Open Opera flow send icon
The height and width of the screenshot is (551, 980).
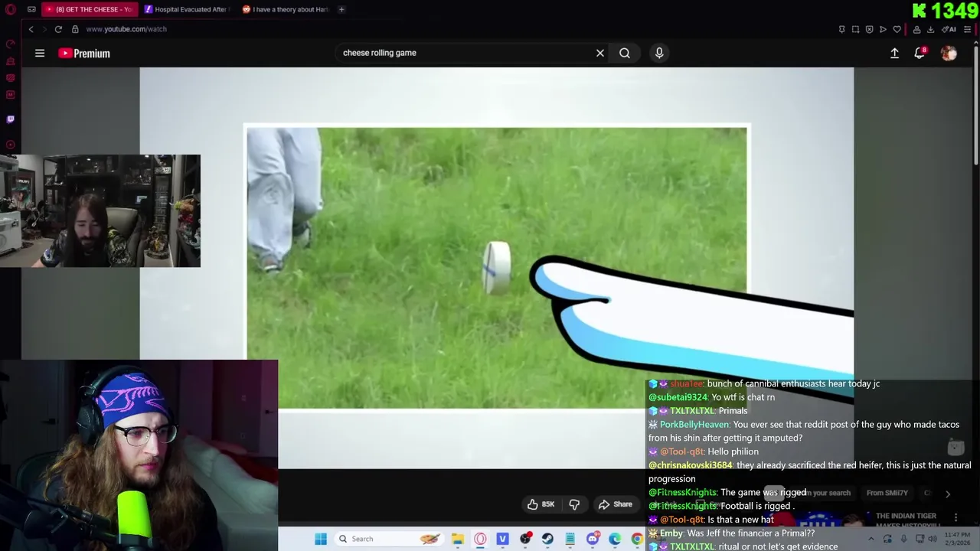point(883,29)
